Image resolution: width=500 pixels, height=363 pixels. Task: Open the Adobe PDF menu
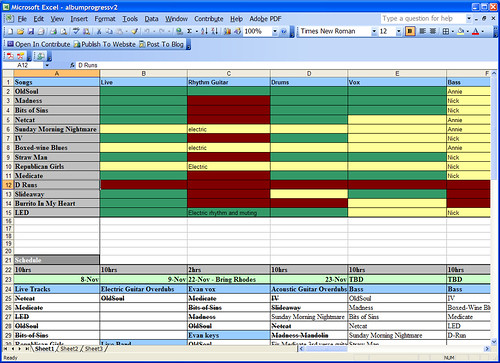click(x=265, y=19)
